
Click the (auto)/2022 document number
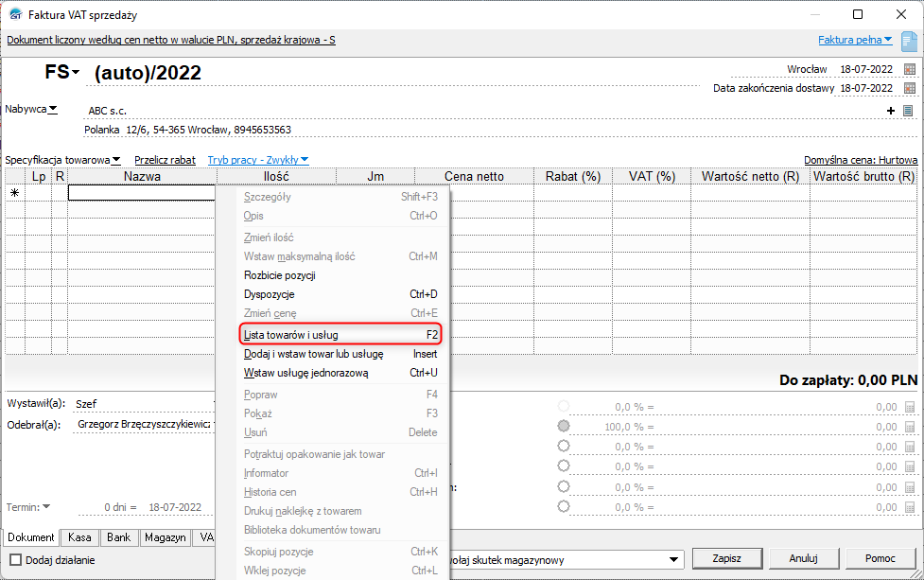point(148,73)
